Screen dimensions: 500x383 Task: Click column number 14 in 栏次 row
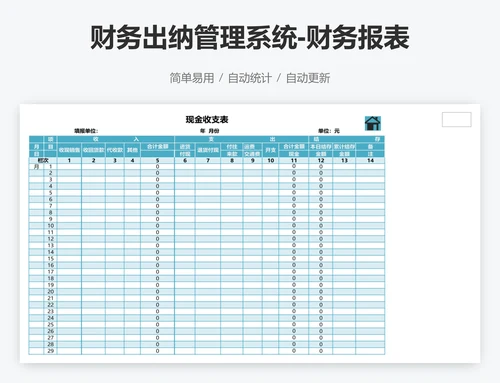(370, 160)
